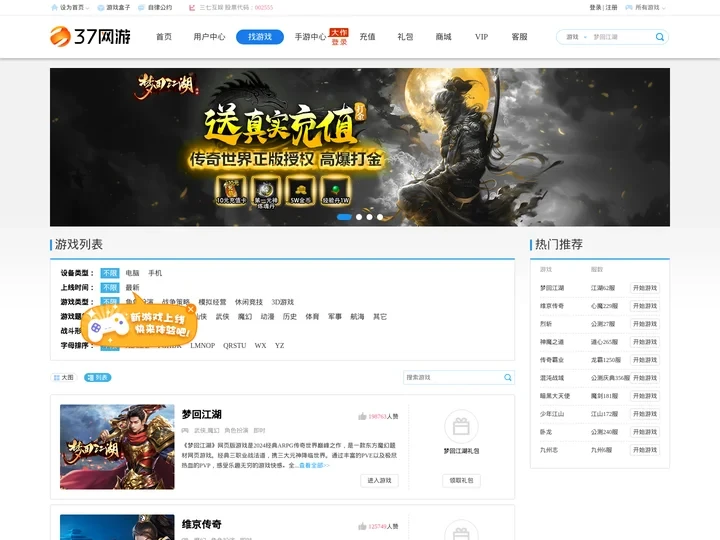The height and width of the screenshot is (540, 720).
Task: Open the 游戏 search category dropdown
Action: 576,37
